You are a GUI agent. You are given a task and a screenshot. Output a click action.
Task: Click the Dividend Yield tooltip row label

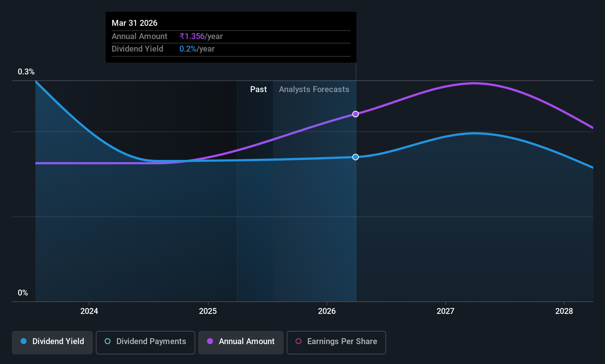(137, 49)
